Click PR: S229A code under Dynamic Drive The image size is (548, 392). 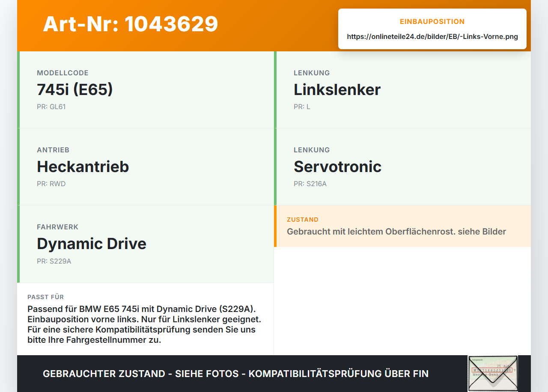pyautogui.click(x=54, y=261)
